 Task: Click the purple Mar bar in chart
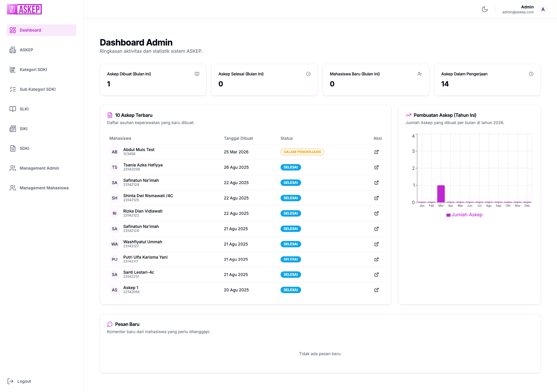pyautogui.click(x=441, y=194)
